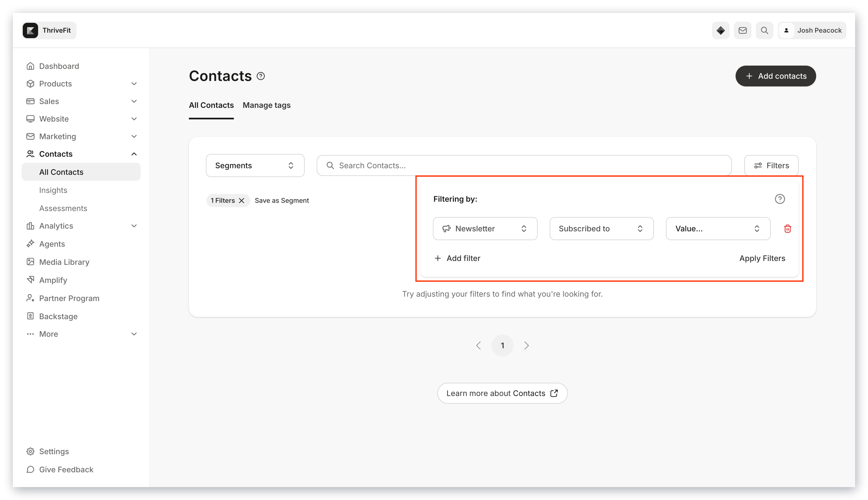Click the Partner Program icon
The height and width of the screenshot is (500, 868).
coord(30,298)
